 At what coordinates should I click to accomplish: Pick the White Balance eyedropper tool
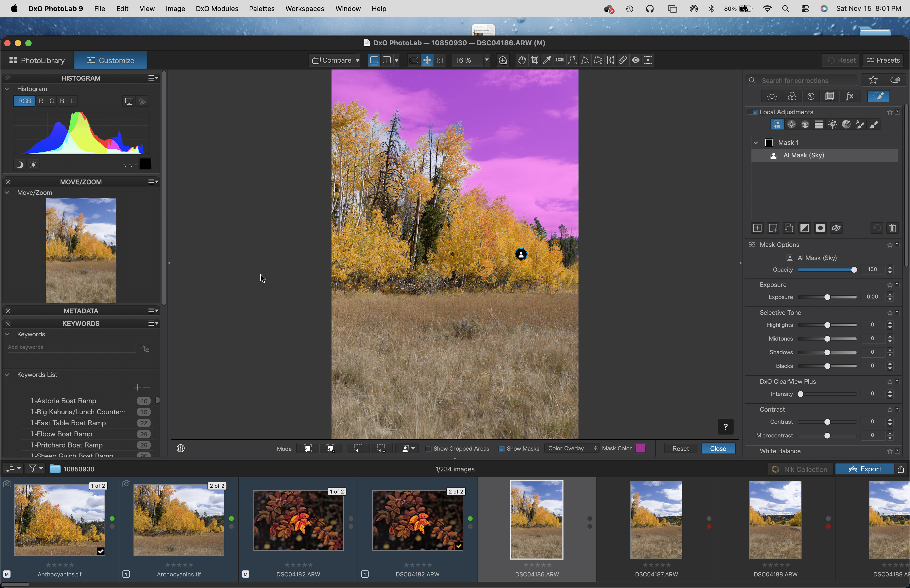click(547, 60)
